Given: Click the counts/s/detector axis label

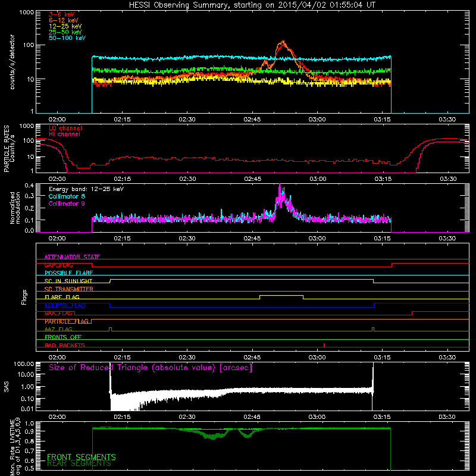Looking at the screenshot, I should click(12, 62).
